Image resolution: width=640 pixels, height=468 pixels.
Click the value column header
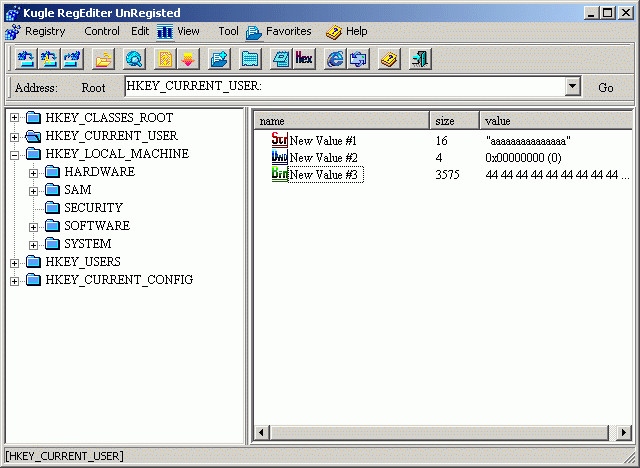[556, 121]
